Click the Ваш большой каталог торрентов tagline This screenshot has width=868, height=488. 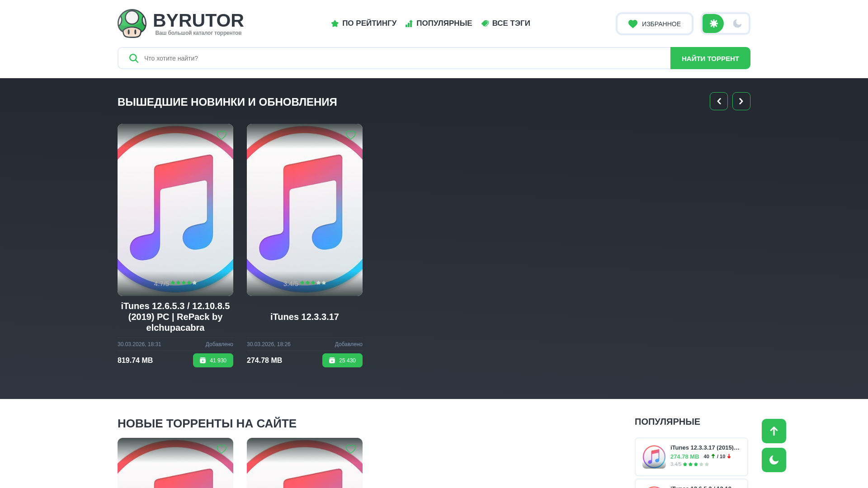(x=198, y=33)
